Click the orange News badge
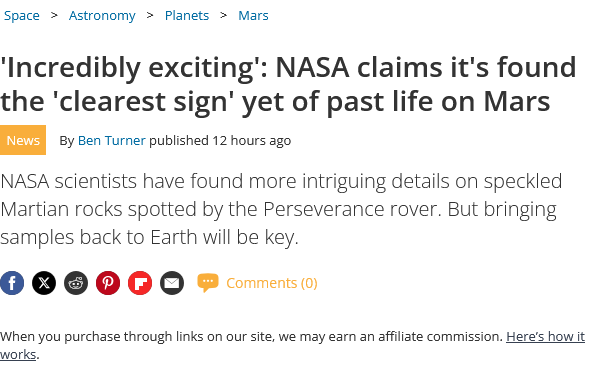The image size is (602, 371). click(x=23, y=140)
